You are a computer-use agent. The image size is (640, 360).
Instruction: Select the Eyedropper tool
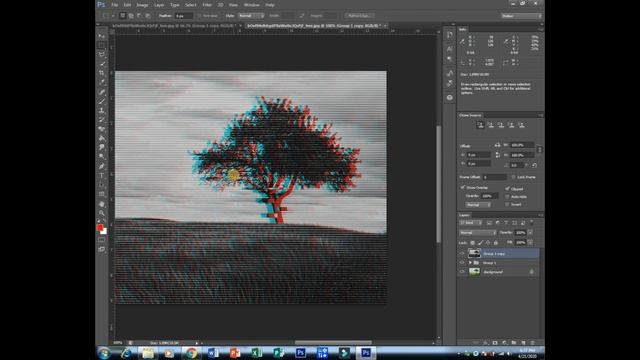[101, 82]
